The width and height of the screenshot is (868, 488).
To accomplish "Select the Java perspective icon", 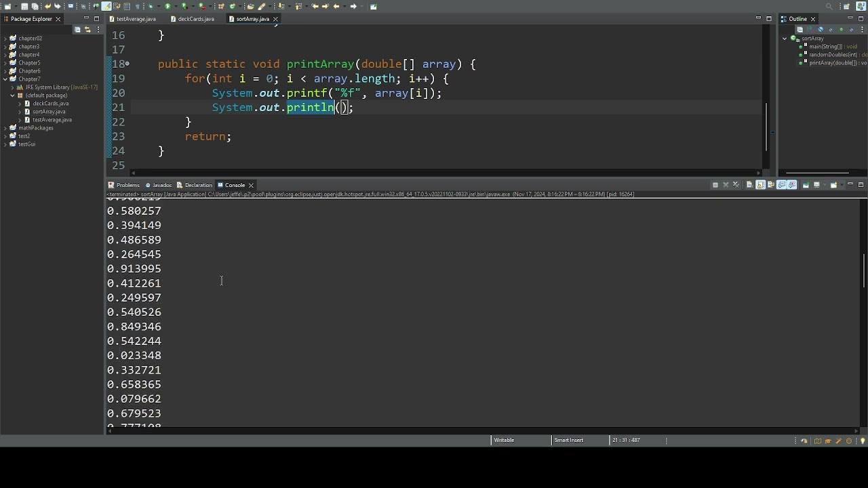I will [861, 6].
